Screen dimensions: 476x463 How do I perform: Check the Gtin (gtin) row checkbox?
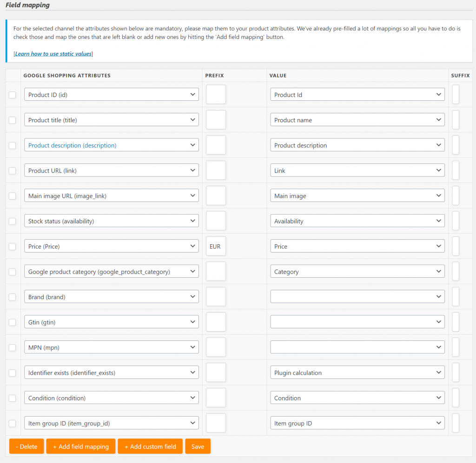(x=12, y=322)
